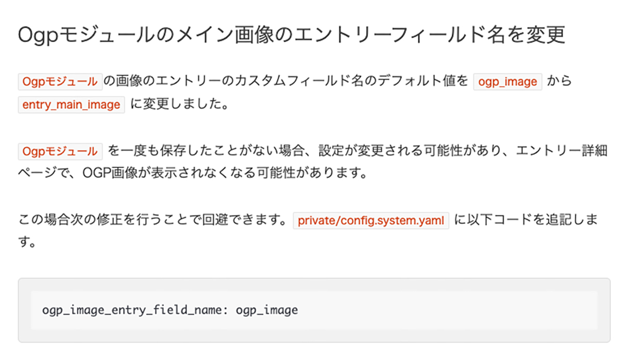Click the Ogpモジュール code tag starting the first paragraph

click(59, 81)
